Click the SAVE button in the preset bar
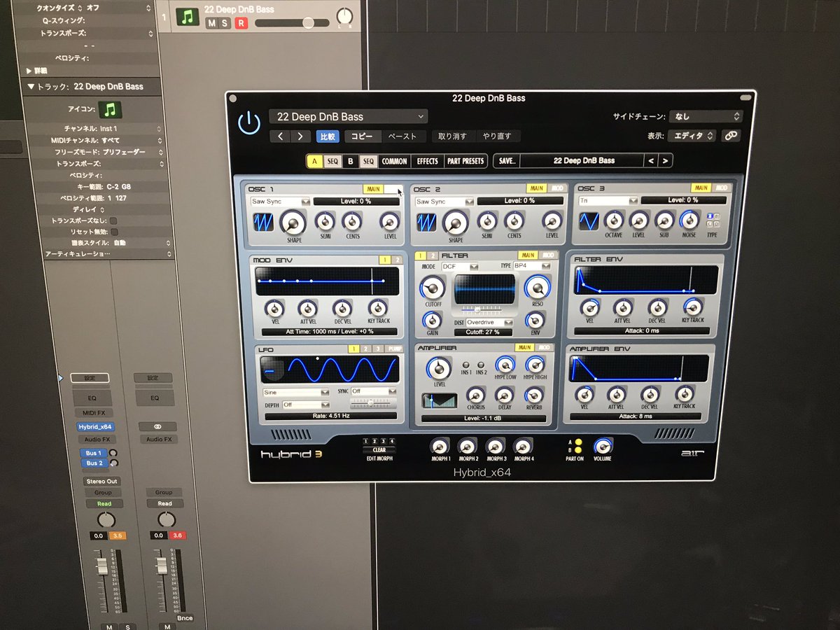Viewport: 840px width, 630px height. point(507,161)
